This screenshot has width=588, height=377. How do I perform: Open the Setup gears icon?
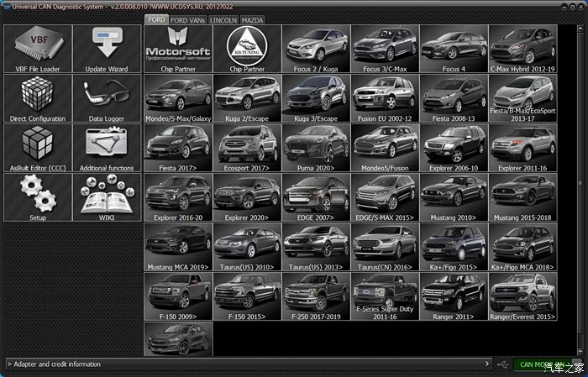tap(38, 197)
